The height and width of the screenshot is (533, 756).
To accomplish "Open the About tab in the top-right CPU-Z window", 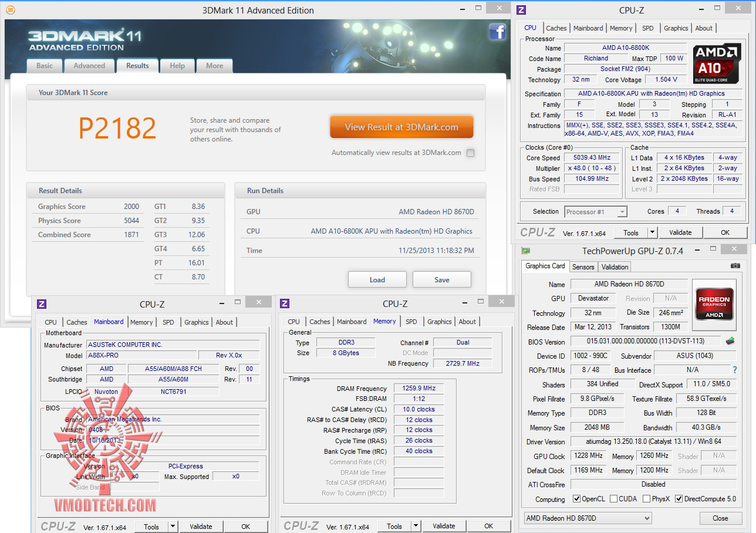I will (x=704, y=28).
